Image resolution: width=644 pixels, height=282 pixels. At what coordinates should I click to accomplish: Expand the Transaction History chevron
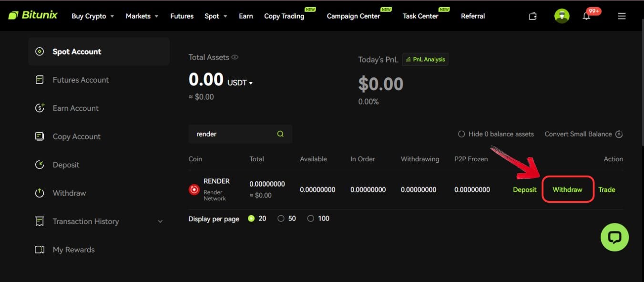(x=160, y=221)
